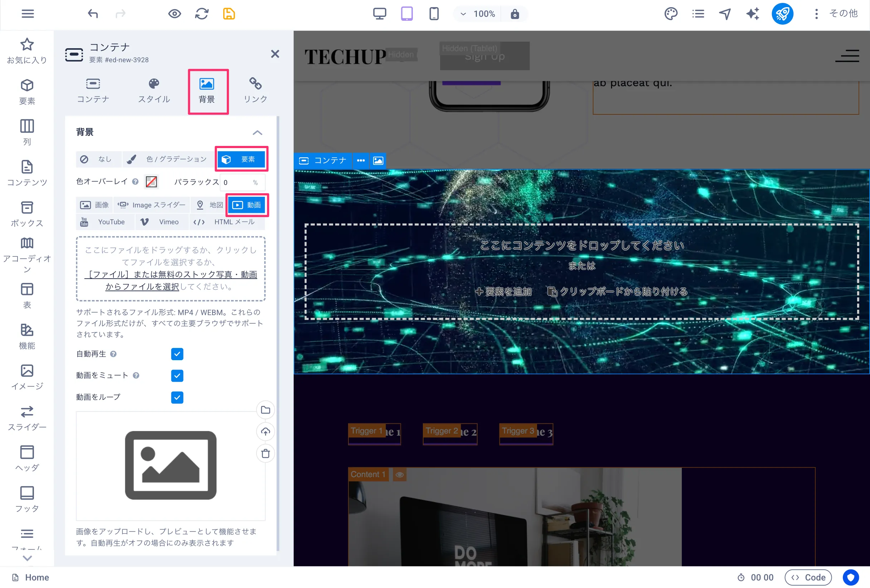Viewport: 870px width, 588px height.
Task: Expand sidebar list with bottom chevron
Action: [x=27, y=558]
